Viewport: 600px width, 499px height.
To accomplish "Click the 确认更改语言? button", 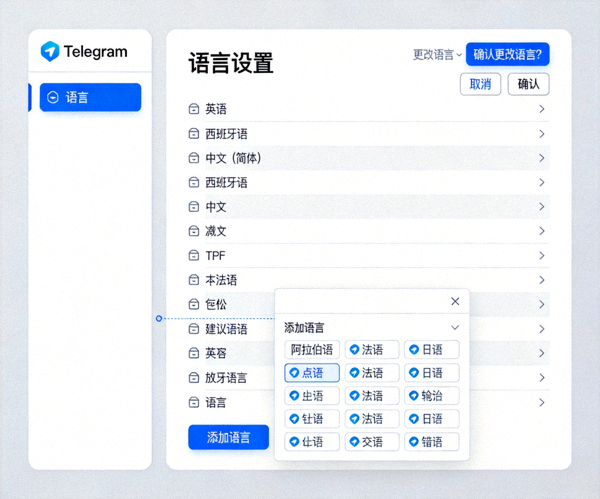I will point(507,54).
